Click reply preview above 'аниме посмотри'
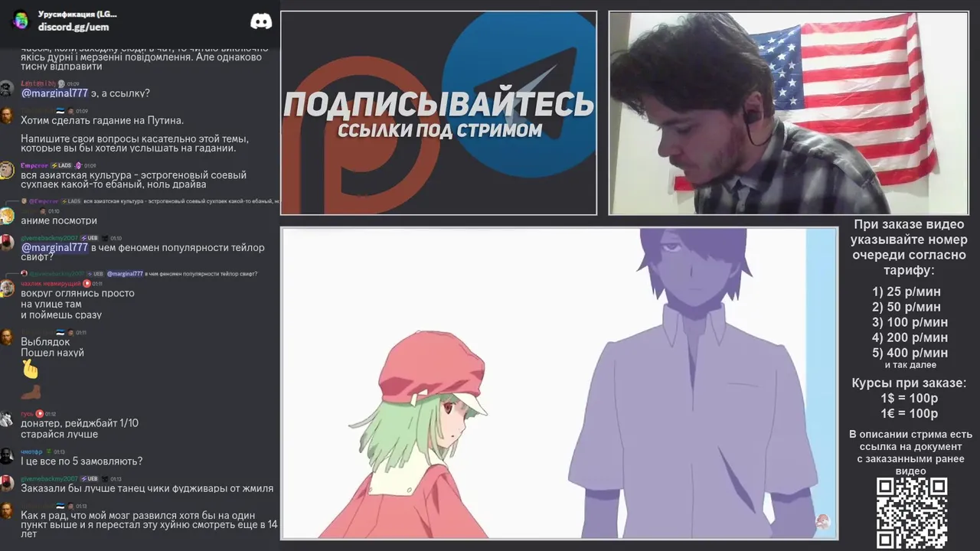This screenshot has height=551, width=980. [149, 201]
